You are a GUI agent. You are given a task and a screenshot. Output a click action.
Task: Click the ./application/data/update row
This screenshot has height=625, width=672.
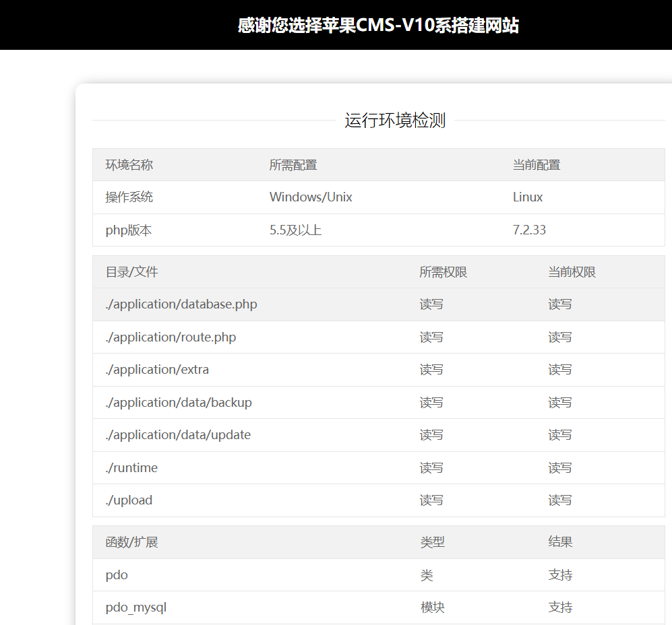(x=379, y=435)
